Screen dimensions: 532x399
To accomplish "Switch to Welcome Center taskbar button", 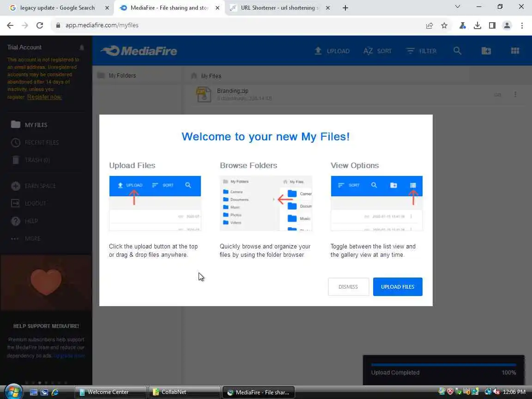I will pyautogui.click(x=111, y=392).
